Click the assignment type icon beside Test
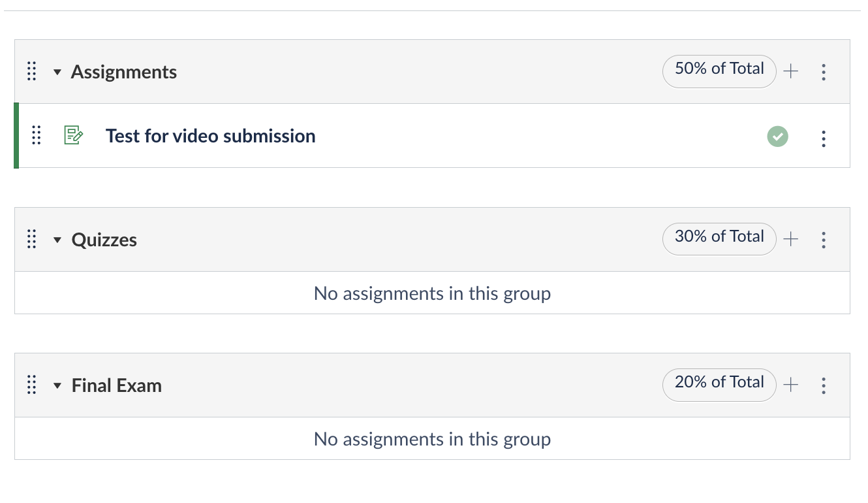This screenshot has height=503, width=868. pos(73,136)
